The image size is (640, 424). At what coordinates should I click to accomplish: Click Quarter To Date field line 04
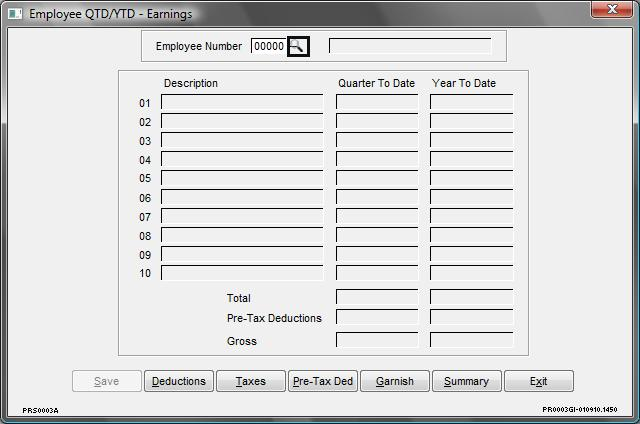pos(377,159)
